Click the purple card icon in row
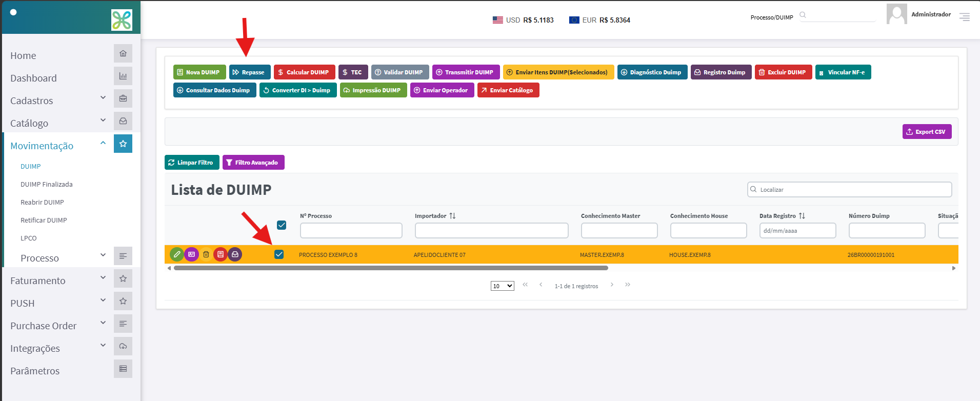980x401 pixels. click(191, 254)
